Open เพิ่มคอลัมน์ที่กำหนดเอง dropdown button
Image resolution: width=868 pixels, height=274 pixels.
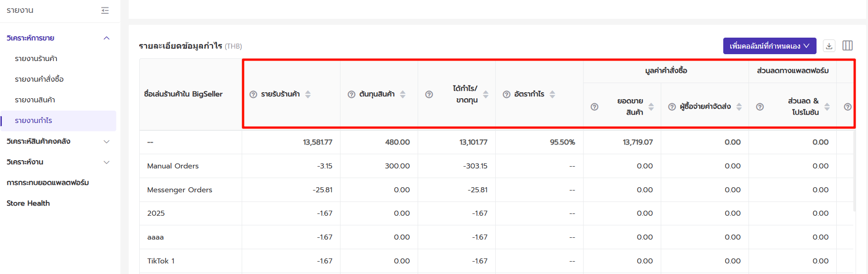point(770,46)
